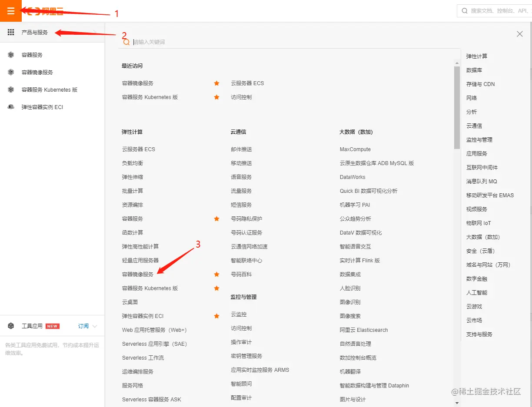Viewport: 532px width, 407px height.
Task: Close the products panel with the X
Action: click(519, 34)
